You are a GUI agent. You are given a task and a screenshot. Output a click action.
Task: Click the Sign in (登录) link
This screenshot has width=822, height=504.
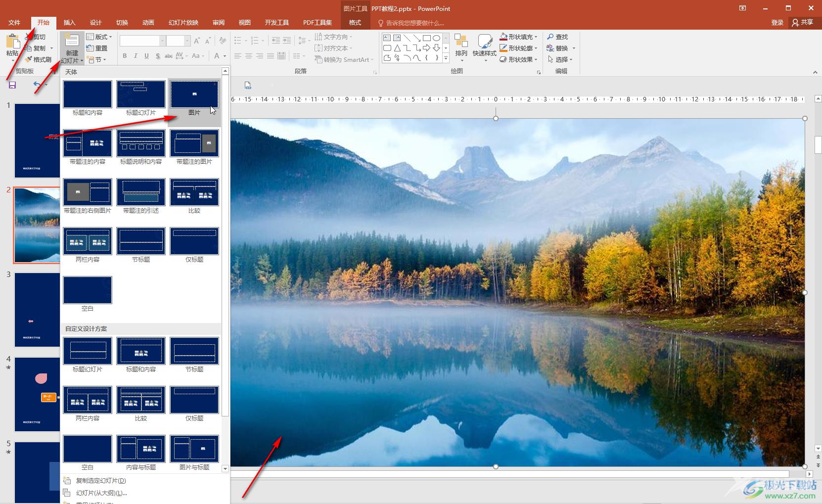click(x=777, y=23)
